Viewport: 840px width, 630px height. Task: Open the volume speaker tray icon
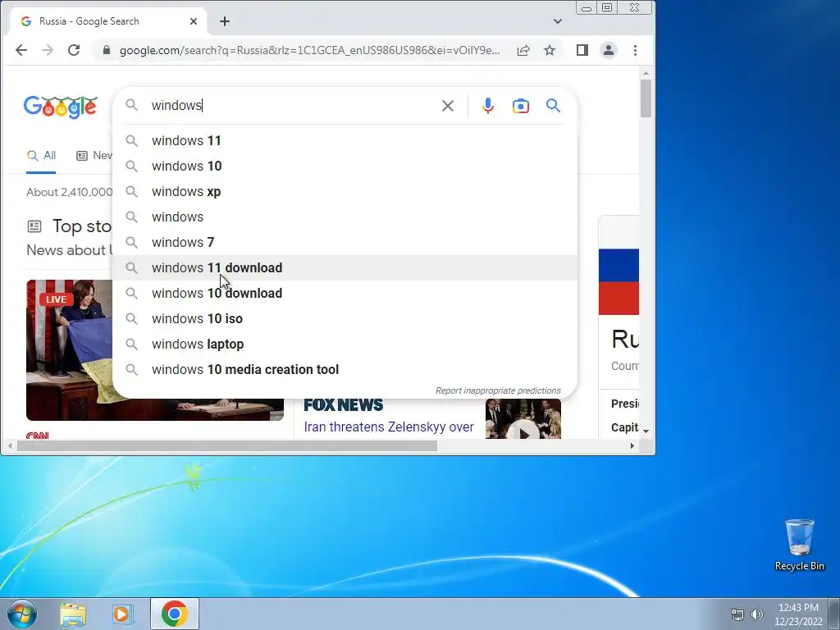point(756,614)
